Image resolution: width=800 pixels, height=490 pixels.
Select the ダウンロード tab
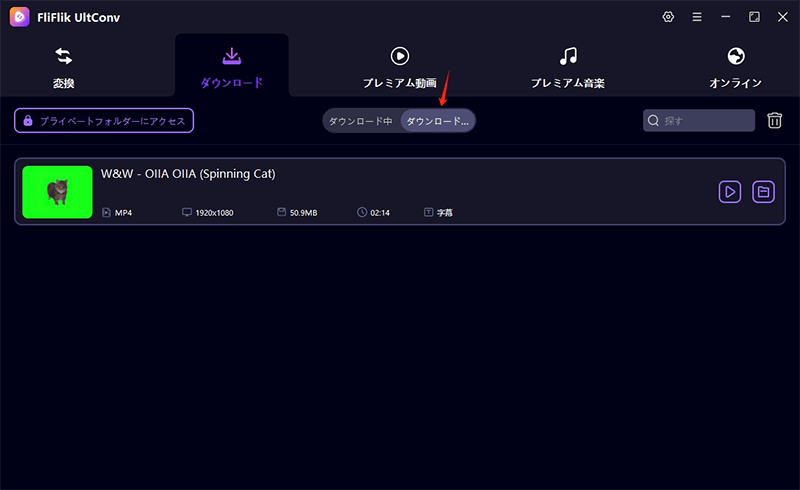231,66
